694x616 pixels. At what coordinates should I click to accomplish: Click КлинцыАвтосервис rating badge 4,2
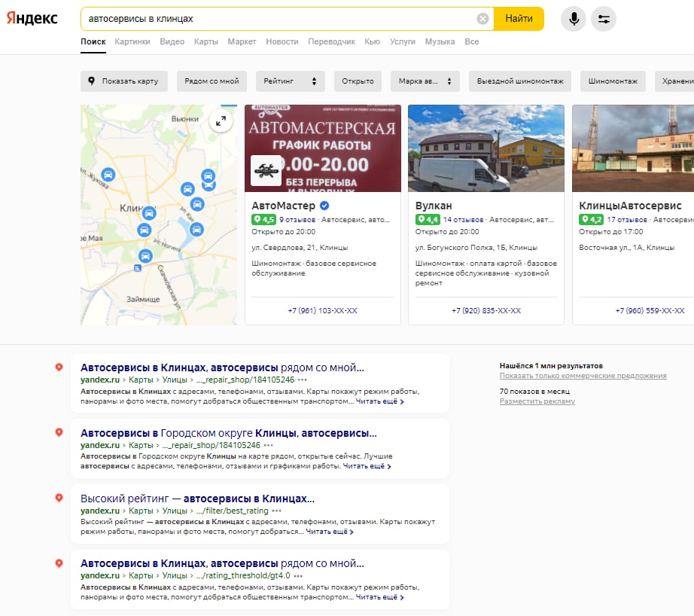[591, 219]
